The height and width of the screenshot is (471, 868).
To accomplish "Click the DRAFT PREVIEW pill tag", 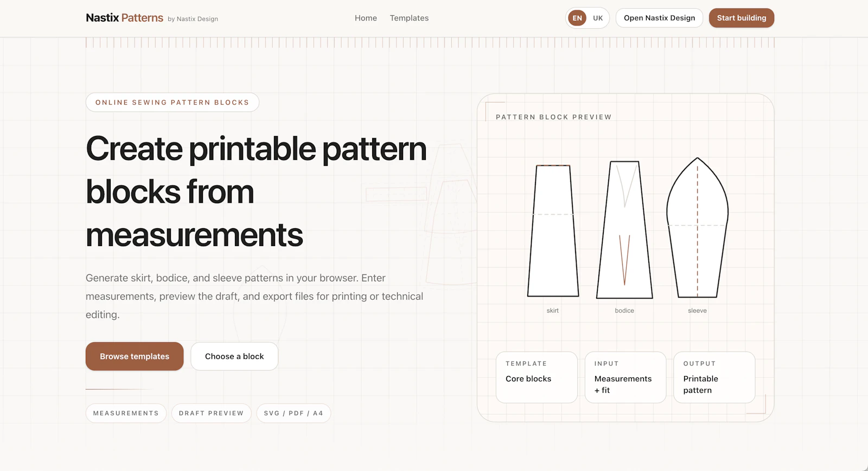I will point(212,413).
